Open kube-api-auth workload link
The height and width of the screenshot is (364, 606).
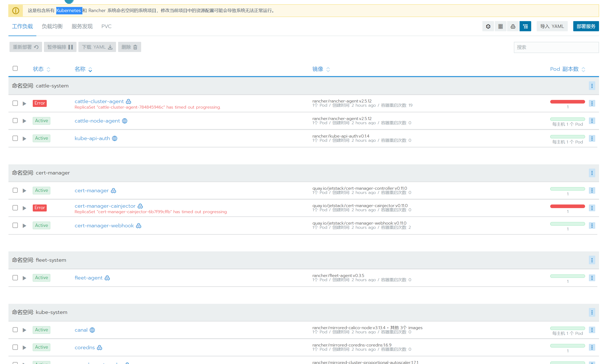(92, 138)
